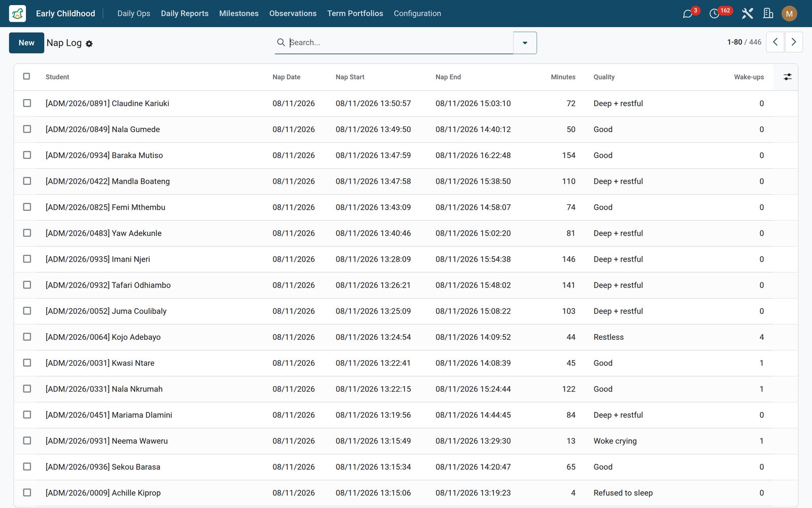Sort by the Student column header
The image size is (812, 508).
coord(57,77)
